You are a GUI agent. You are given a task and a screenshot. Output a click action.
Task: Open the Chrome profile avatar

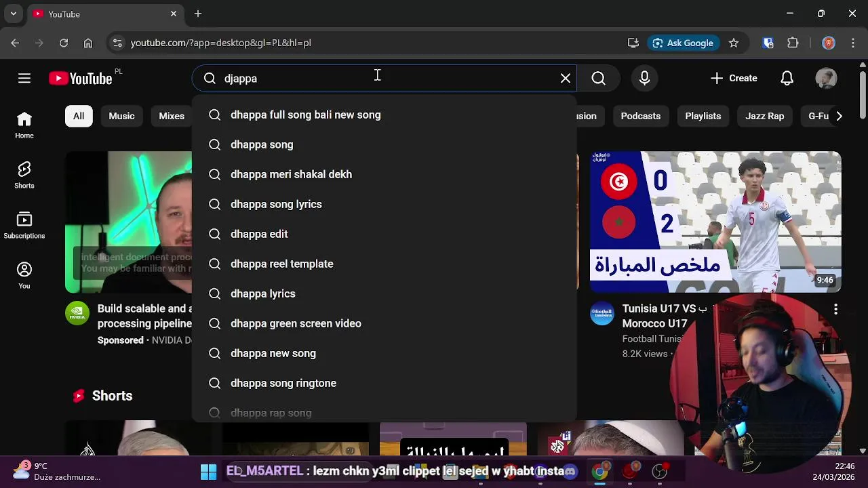point(828,43)
